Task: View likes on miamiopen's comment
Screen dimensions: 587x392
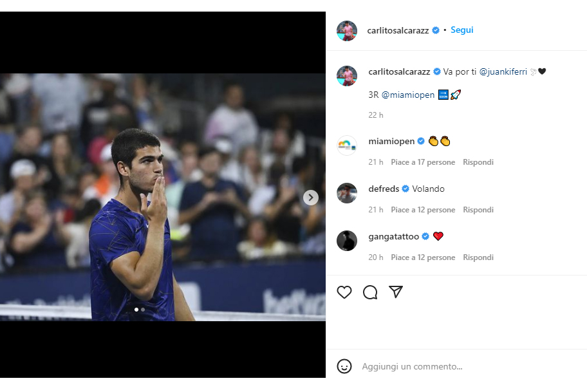Action: point(423,162)
